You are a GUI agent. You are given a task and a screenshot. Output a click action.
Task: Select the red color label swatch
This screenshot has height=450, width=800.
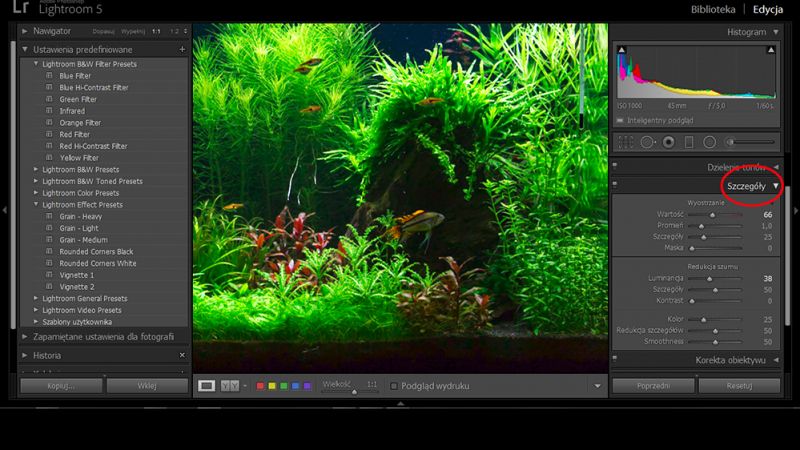pyautogui.click(x=260, y=386)
